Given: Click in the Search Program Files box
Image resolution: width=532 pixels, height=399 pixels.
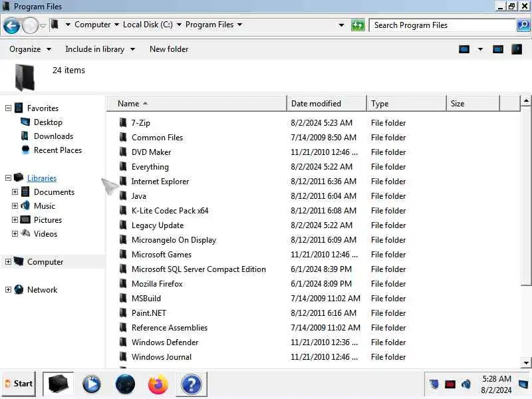Looking at the screenshot, I should 442,25.
